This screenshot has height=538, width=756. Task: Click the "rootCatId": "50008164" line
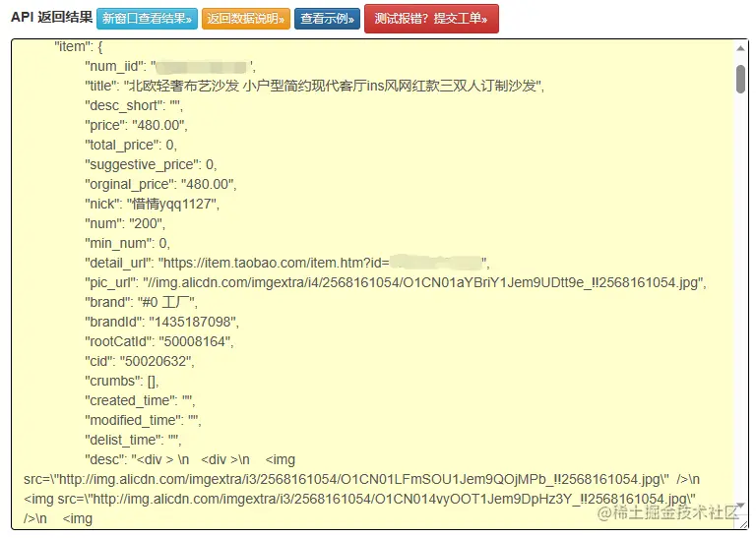(x=159, y=341)
